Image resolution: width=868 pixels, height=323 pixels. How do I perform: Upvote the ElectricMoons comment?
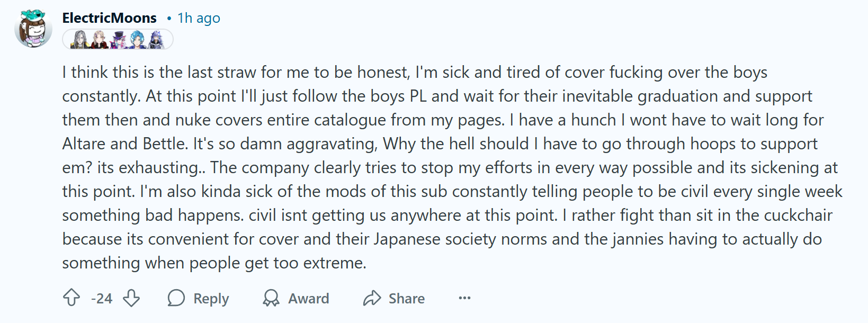(71, 298)
